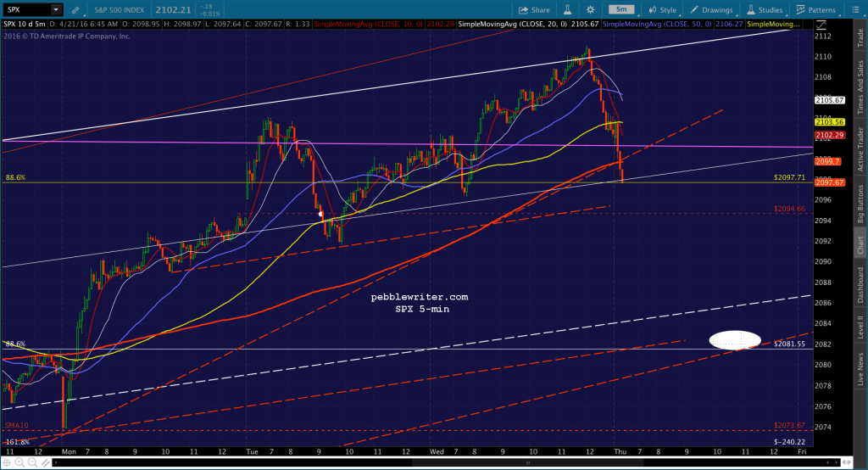Open the flask test tools icon
The height and width of the screenshot is (470, 868).
coord(568,9)
